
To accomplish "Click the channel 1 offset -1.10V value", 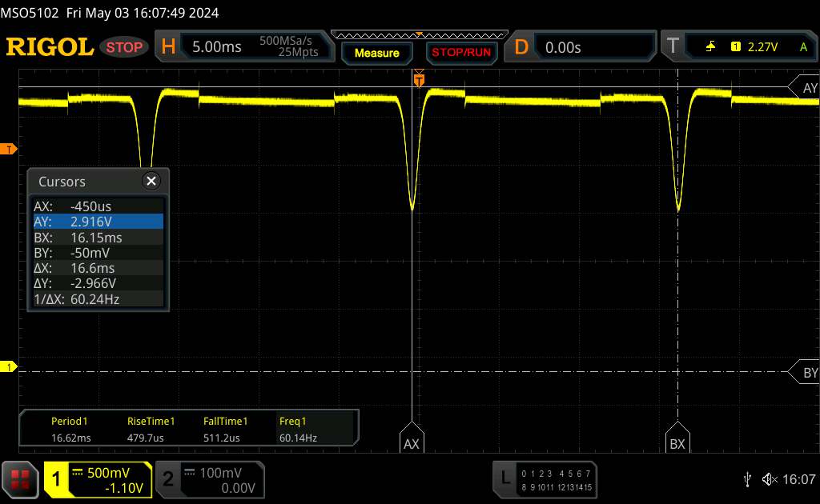I will tap(124, 488).
